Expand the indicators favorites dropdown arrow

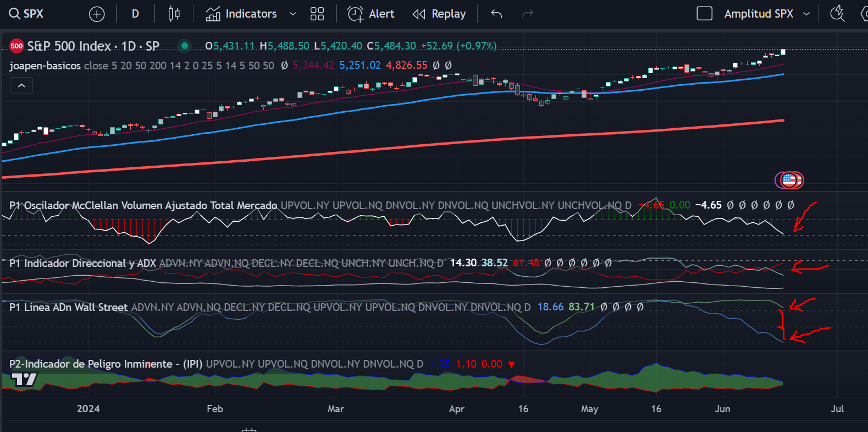coord(293,14)
